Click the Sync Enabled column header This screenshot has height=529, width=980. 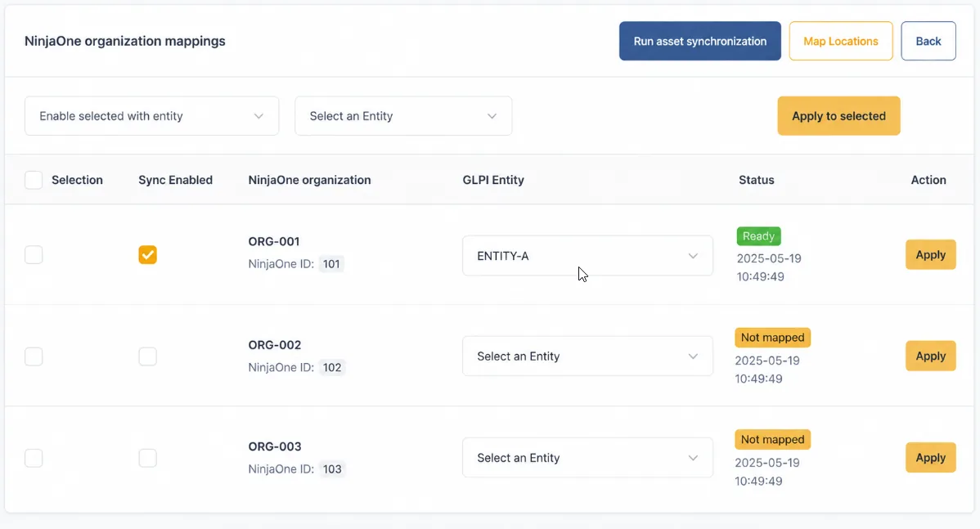176,180
